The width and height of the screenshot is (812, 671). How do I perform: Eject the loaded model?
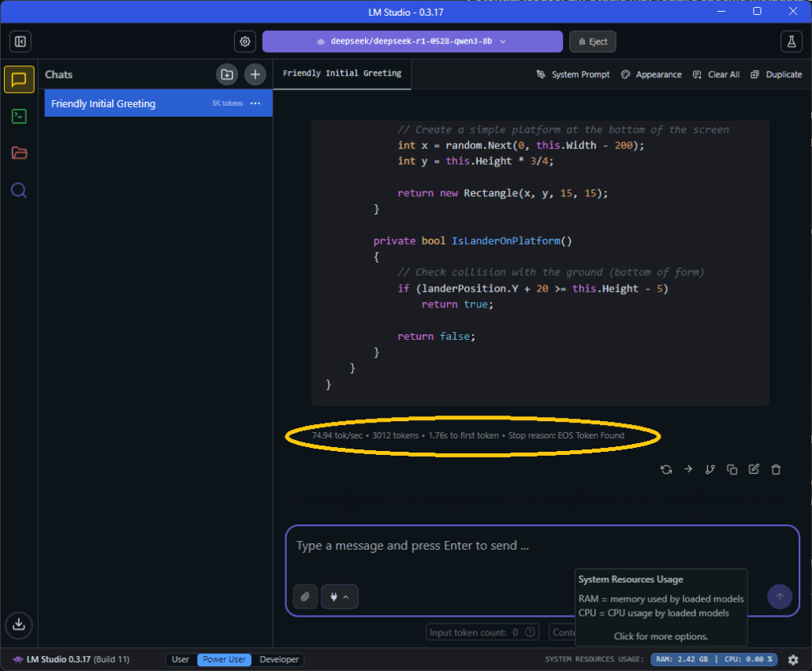(592, 42)
